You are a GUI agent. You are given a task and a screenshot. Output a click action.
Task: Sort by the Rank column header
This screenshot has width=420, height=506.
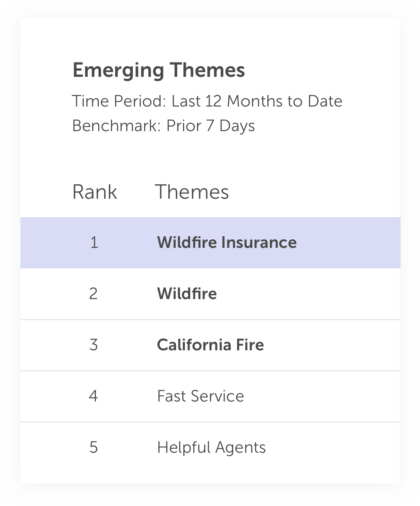(x=95, y=192)
